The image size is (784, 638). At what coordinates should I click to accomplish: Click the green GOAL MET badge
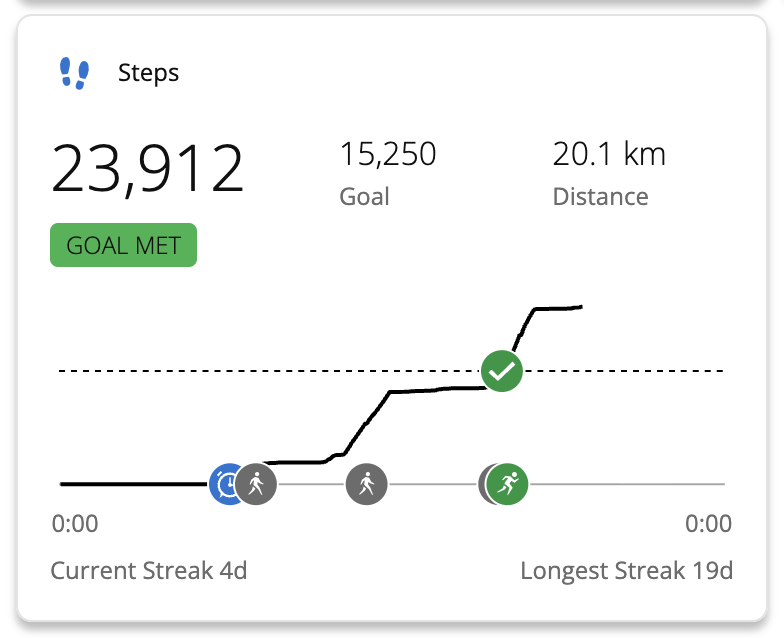tap(123, 246)
